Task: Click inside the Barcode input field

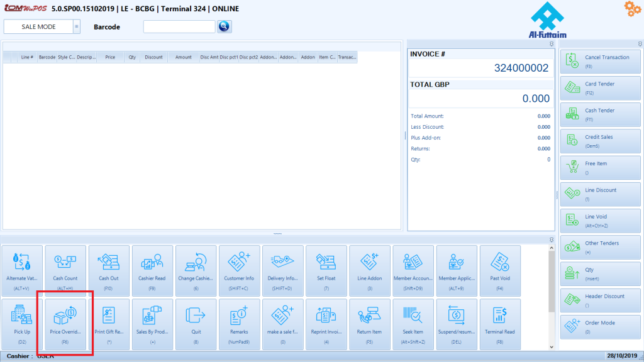Action: (x=180, y=26)
